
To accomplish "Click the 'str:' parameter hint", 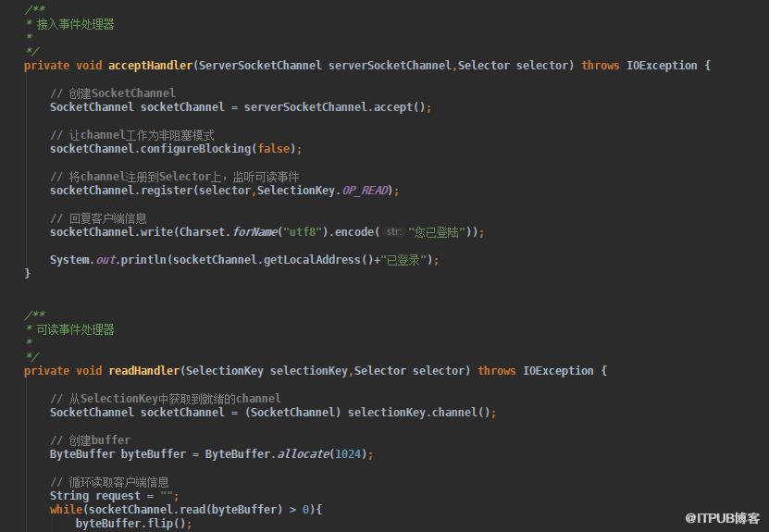I will point(394,232).
